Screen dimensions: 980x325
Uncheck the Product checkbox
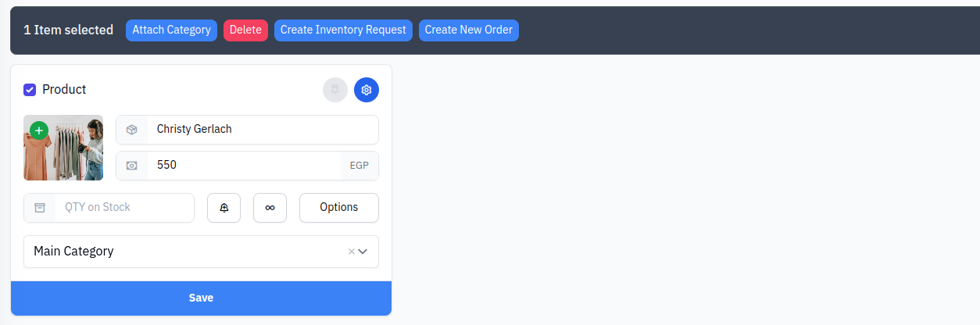[30, 90]
